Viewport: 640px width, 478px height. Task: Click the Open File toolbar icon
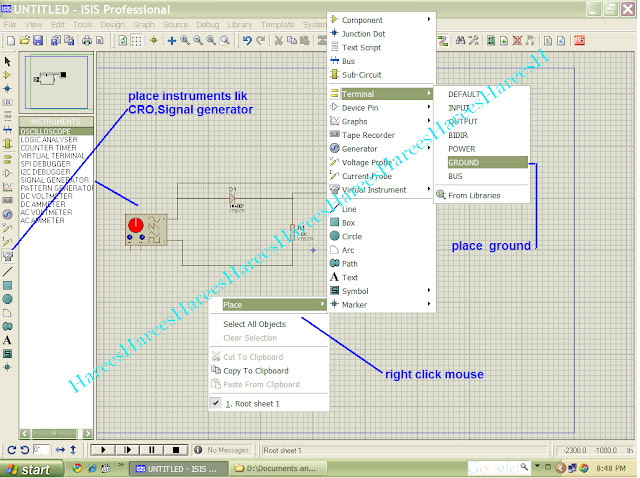pos(24,40)
